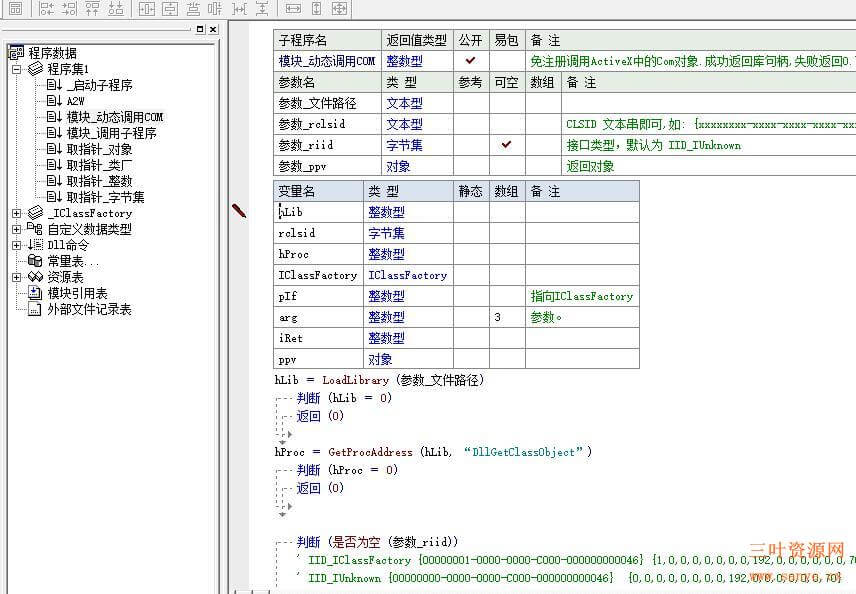This screenshot has width=856, height=594.
Task: Click the equal horizontal spacing toolbar icon
Action: 240,9
